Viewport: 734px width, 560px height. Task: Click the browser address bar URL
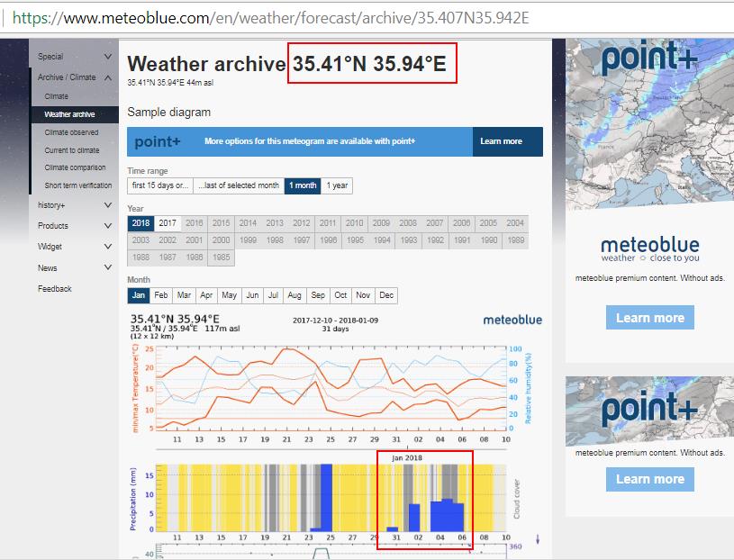click(270, 18)
